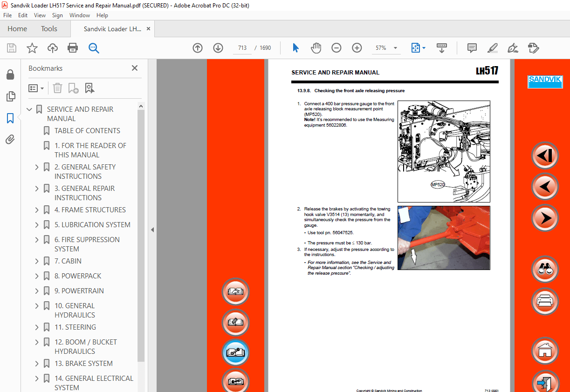Expand the 13. BRAKE SYSTEM bookmark
This screenshot has width=570, height=392.
(x=37, y=363)
